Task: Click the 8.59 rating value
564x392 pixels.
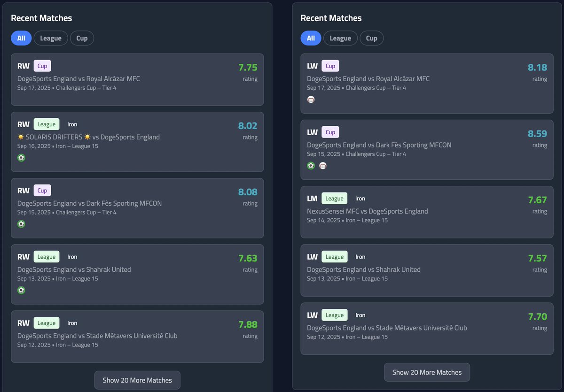Action: tap(537, 134)
